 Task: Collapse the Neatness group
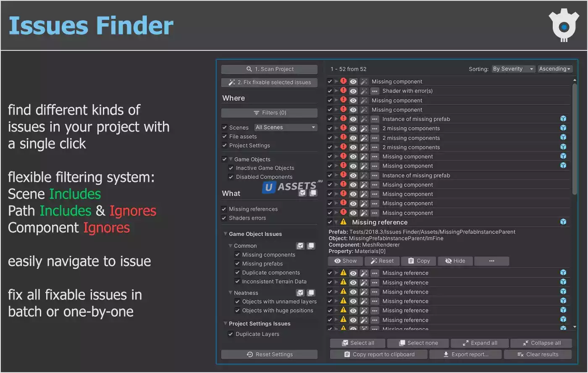tap(230, 293)
